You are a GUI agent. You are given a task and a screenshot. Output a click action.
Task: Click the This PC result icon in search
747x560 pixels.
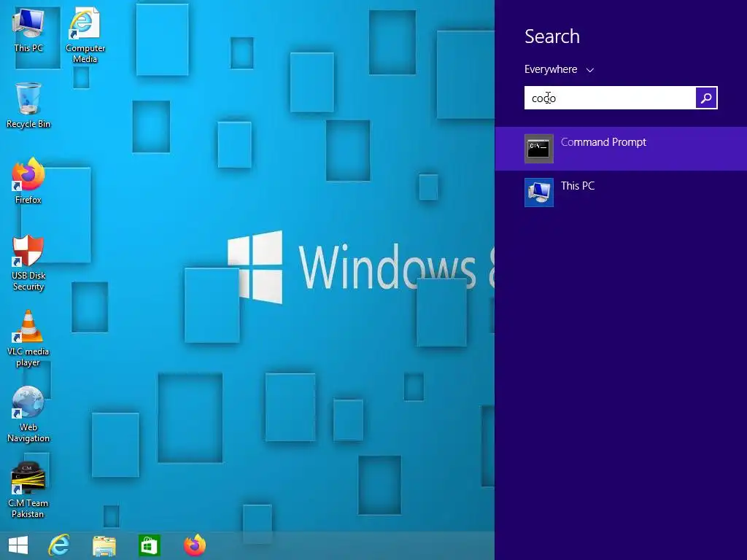pyautogui.click(x=539, y=192)
